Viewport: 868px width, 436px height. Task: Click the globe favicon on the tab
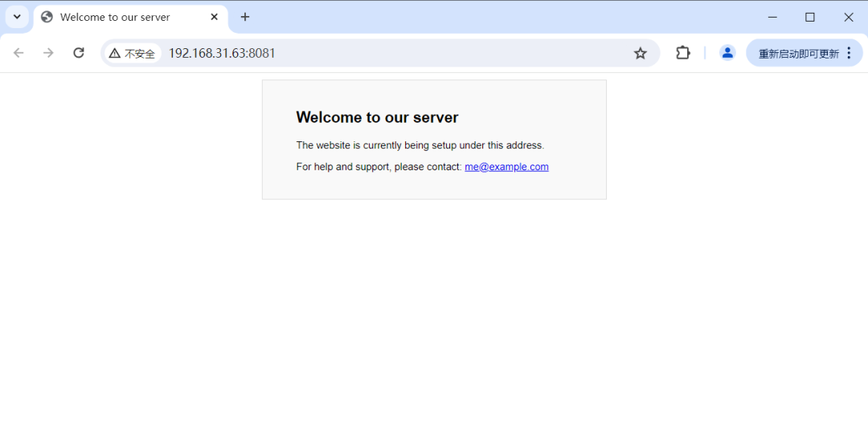[47, 17]
